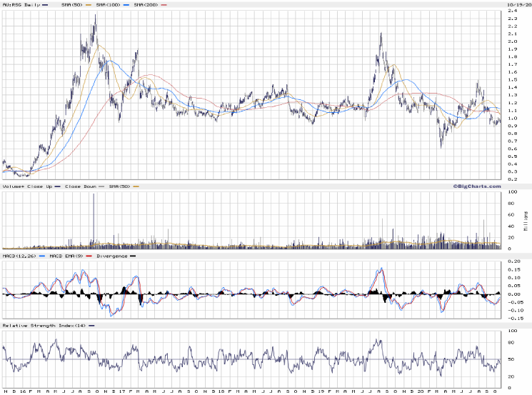
Task: Click the dark blue line marker beside AU:RSG Daily
Action: (45, 5)
